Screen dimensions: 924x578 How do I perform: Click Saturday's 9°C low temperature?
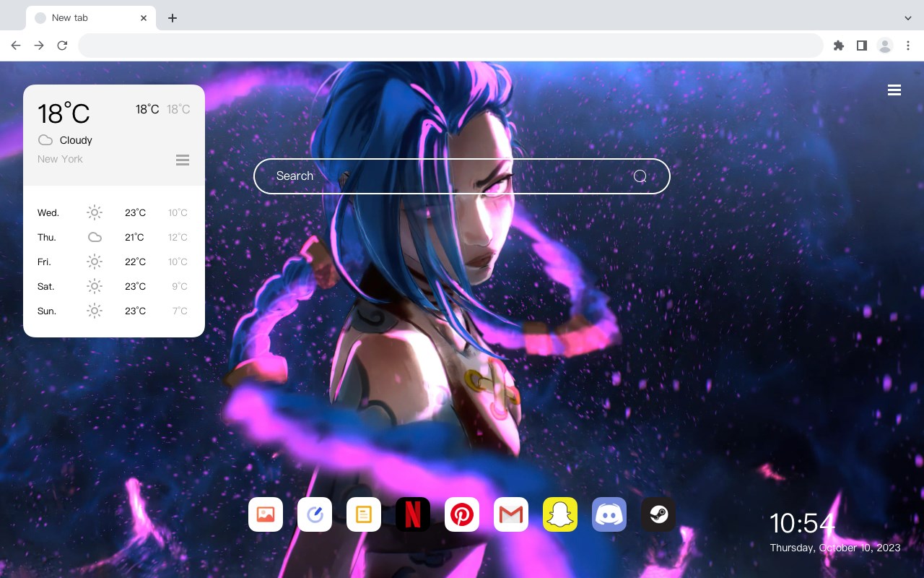180,286
